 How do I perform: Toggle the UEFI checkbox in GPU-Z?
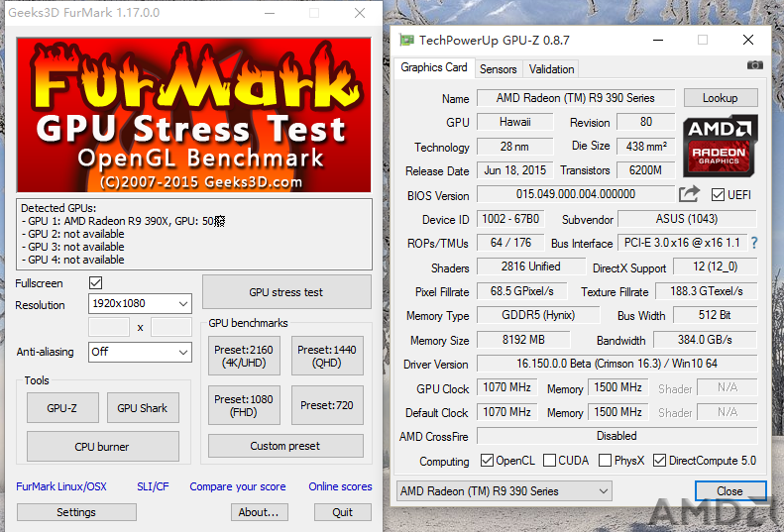[718, 194]
